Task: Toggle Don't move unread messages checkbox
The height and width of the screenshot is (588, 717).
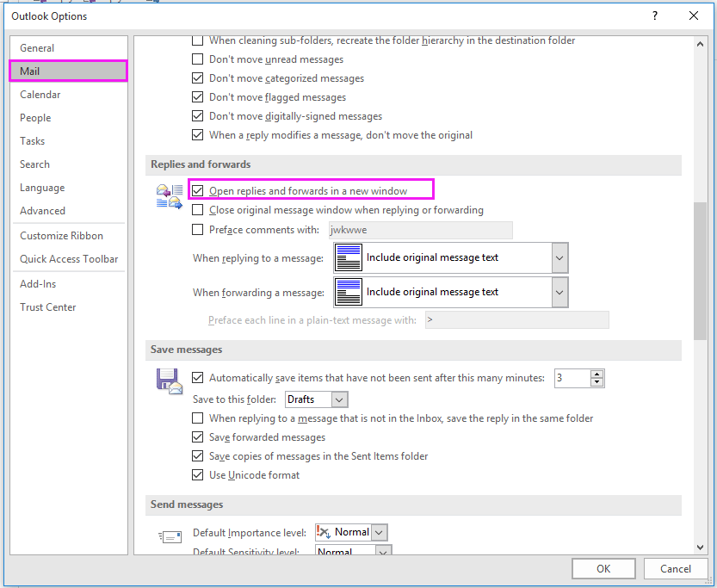Action: 198,59
